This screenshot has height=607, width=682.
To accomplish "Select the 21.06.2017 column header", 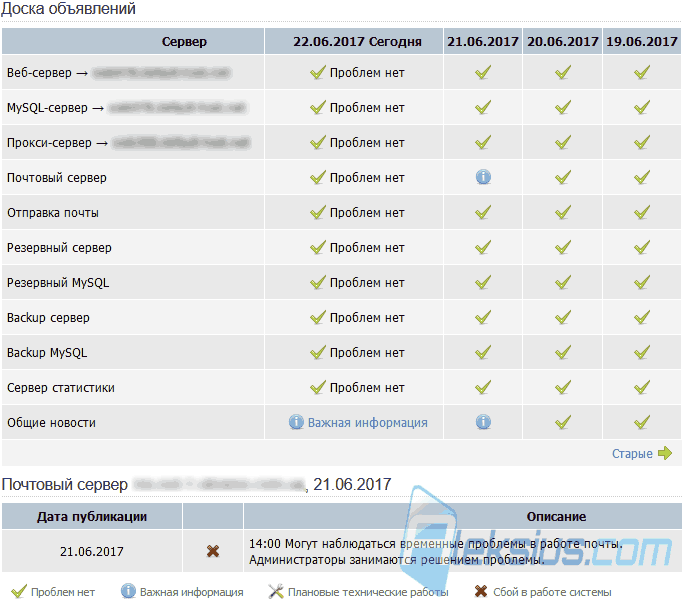I will point(483,42).
